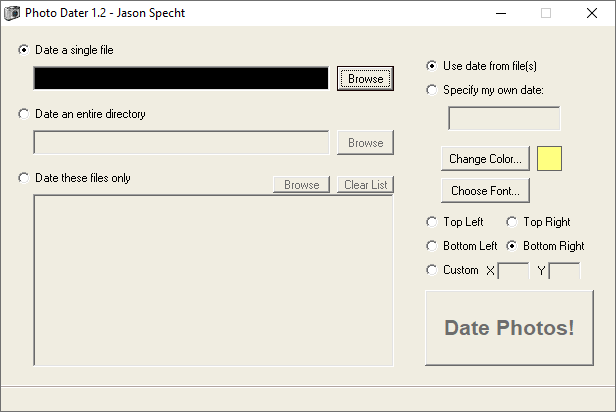Screen dimensions: 616x412
Task: Open the Choose Font dialog
Action: [x=485, y=190]
